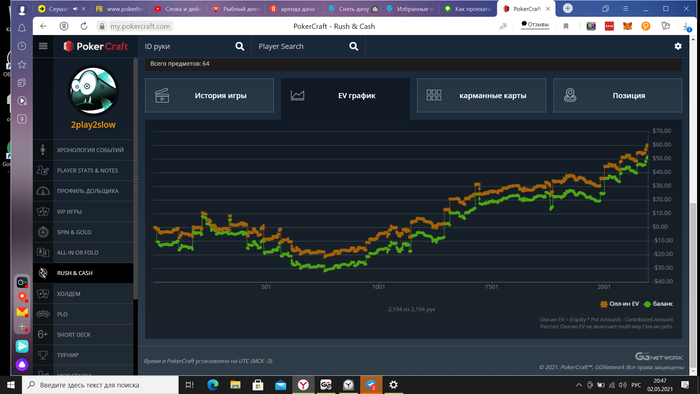This screenshot has width=700, height=394.
Task: Open PLO sidebar section
Action: (83, 314)
